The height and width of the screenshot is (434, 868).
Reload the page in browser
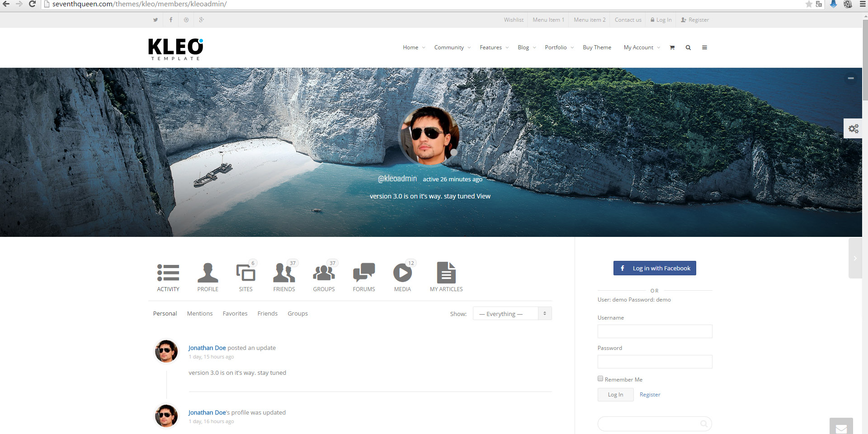tap(32, 4)
